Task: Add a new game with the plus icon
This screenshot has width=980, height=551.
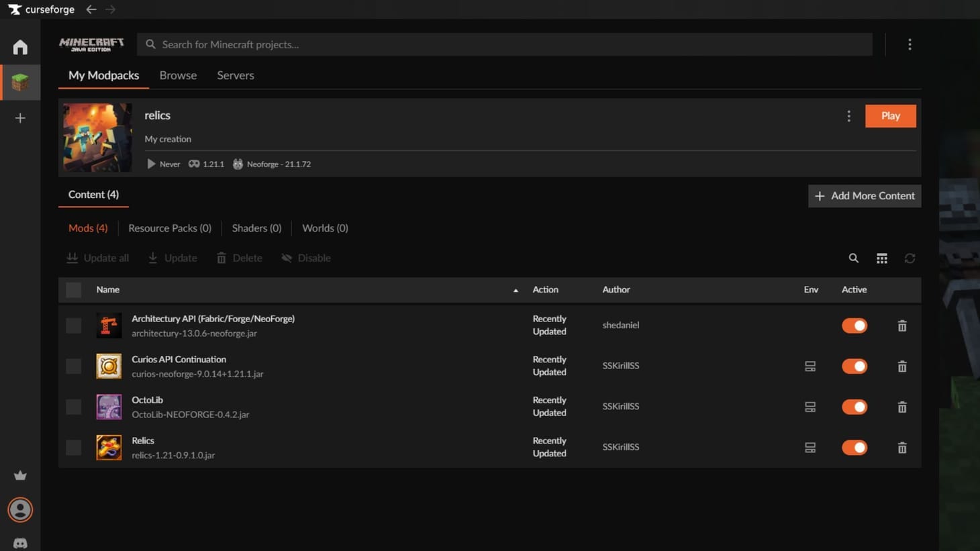Action: click(19, 117)
